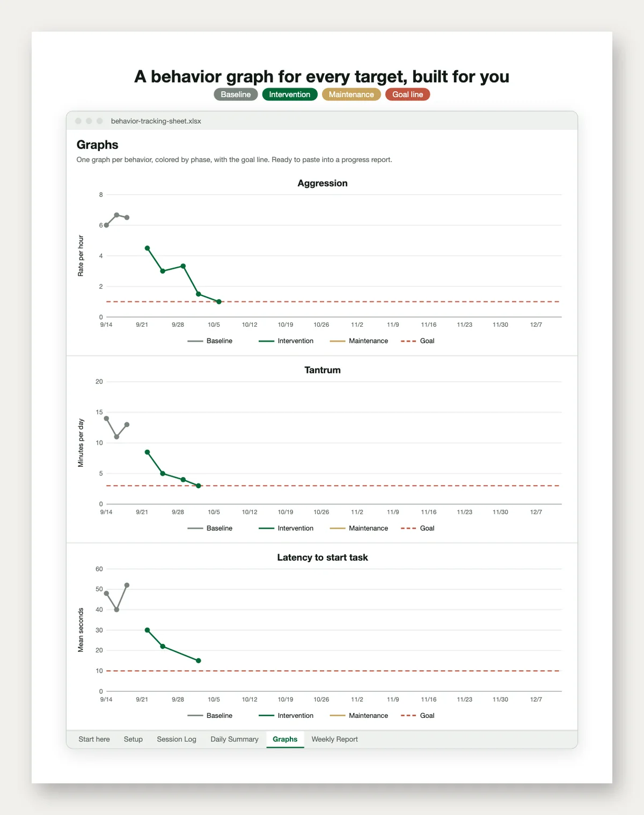The width and height of the screenshot is (644, 815).
Task: Click first gray Tantrum baseline point at 14
Action: pyautogui.click(x=106, y=418)
